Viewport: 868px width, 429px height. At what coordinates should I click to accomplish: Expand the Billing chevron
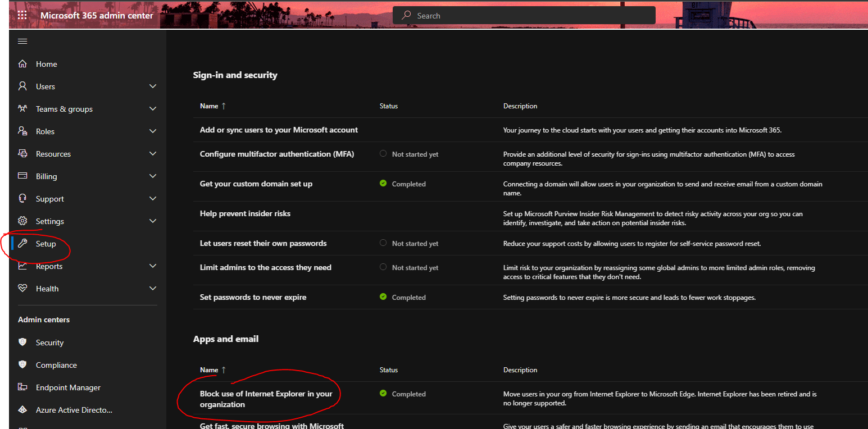(153, 176)
